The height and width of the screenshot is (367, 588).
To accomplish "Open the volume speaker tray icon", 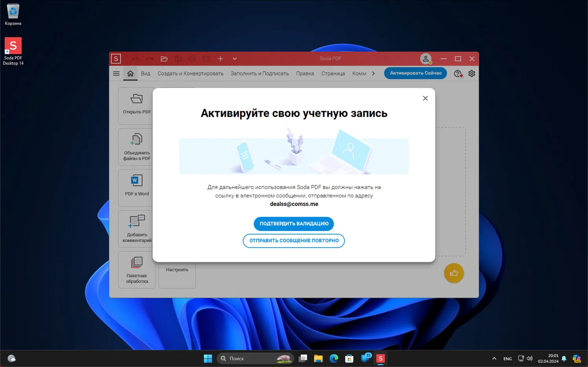I will coord(530,358).
